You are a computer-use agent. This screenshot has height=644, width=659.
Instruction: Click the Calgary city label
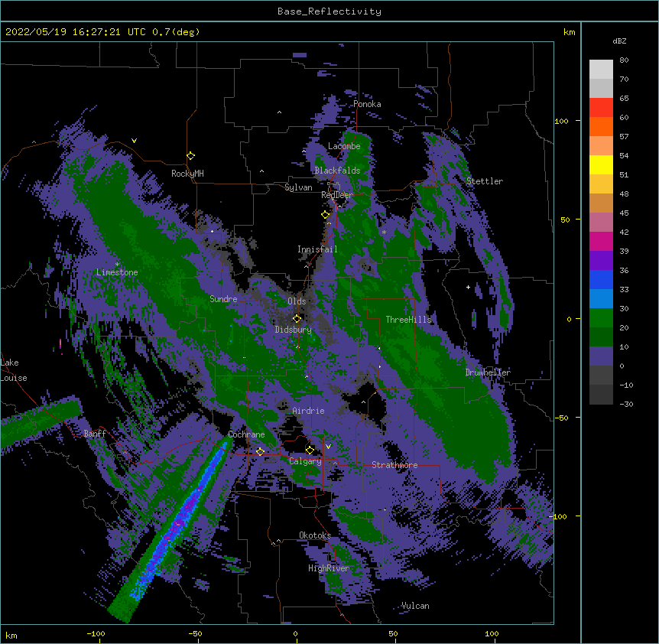point(305,461)
